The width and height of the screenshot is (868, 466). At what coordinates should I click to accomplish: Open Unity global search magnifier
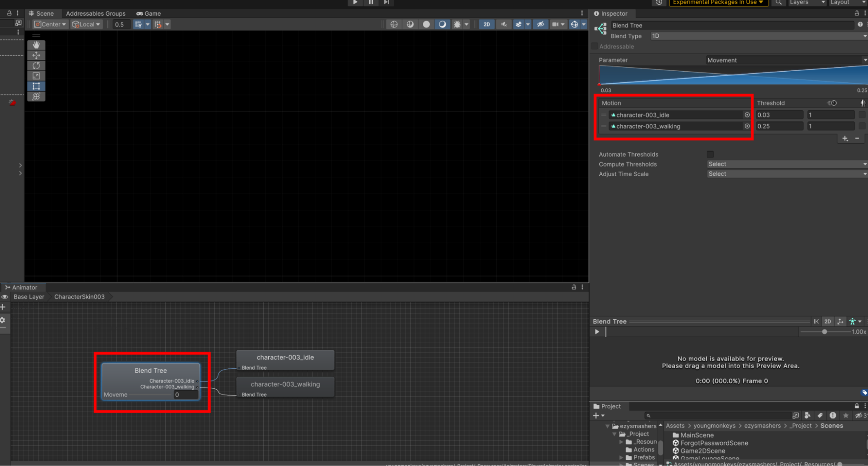pyautogui.click(x=779, y=3)
